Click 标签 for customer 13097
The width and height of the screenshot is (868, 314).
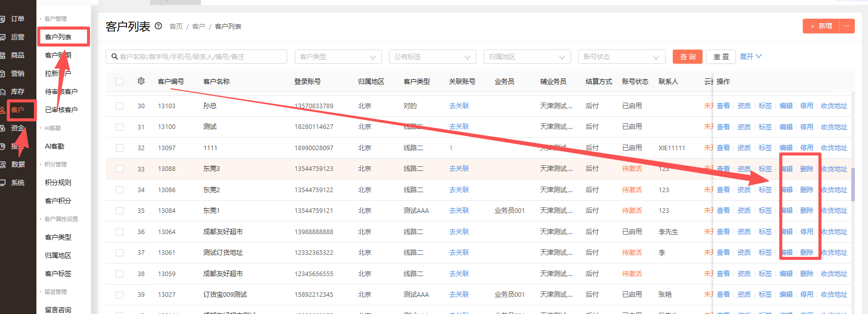[765, 148]
